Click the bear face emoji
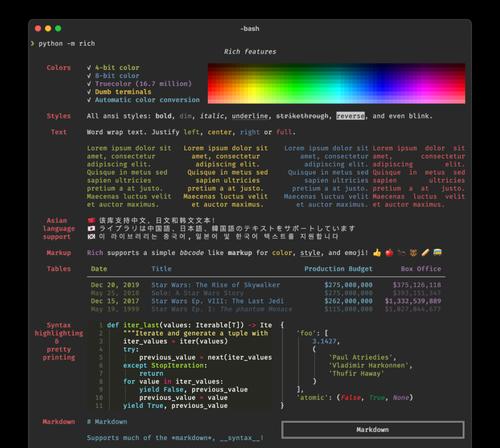500x448 pixels. click(413, 253)
